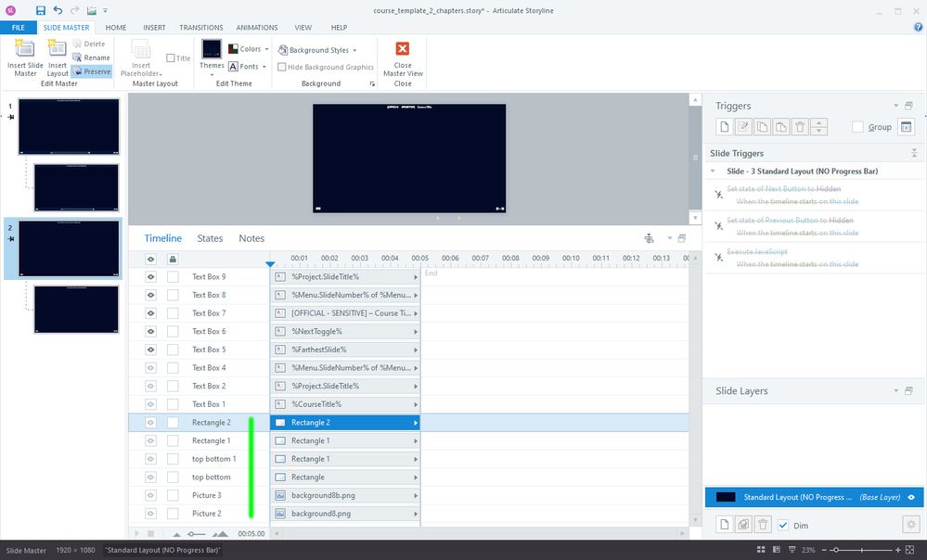Image resolution: width=927 pixels, height=560 pixels.
Task: Close Master View with the red X
Action: point(403,50)
